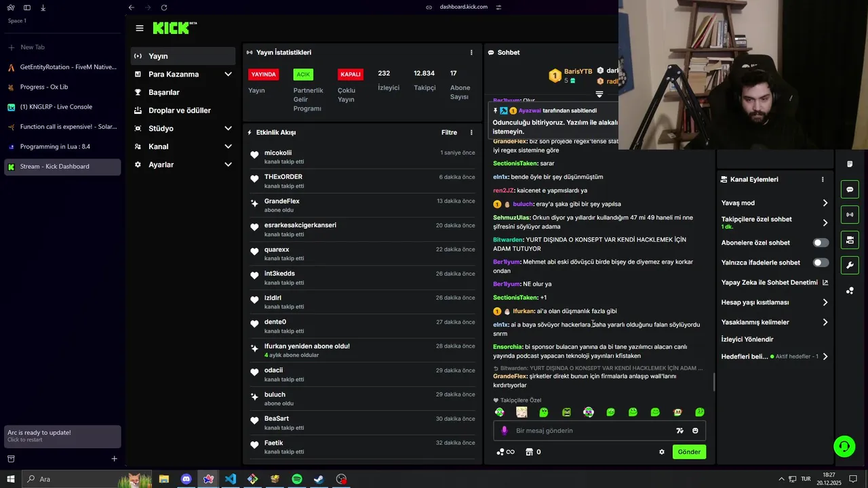Switch to KNGLRP Live Console tab
Viewport: 868px width, 488px height.
click(x=62, y=107)
